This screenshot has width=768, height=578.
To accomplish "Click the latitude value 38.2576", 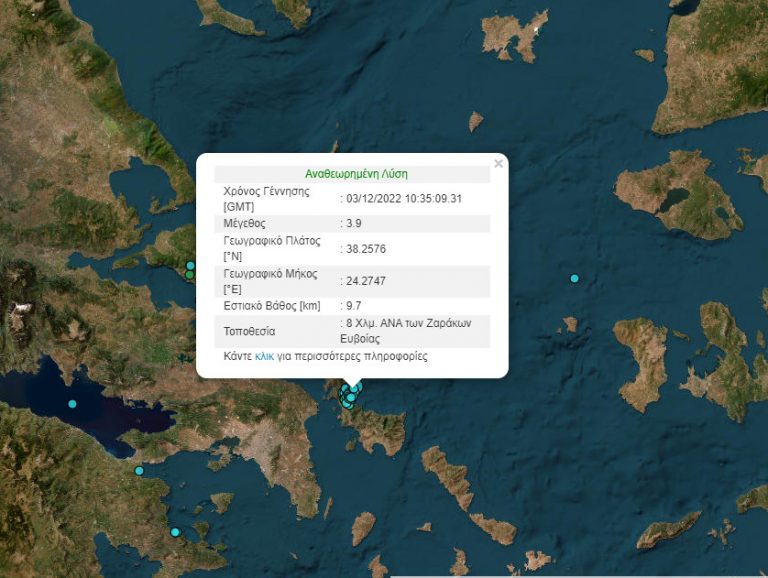I will (x=366, y=248).
